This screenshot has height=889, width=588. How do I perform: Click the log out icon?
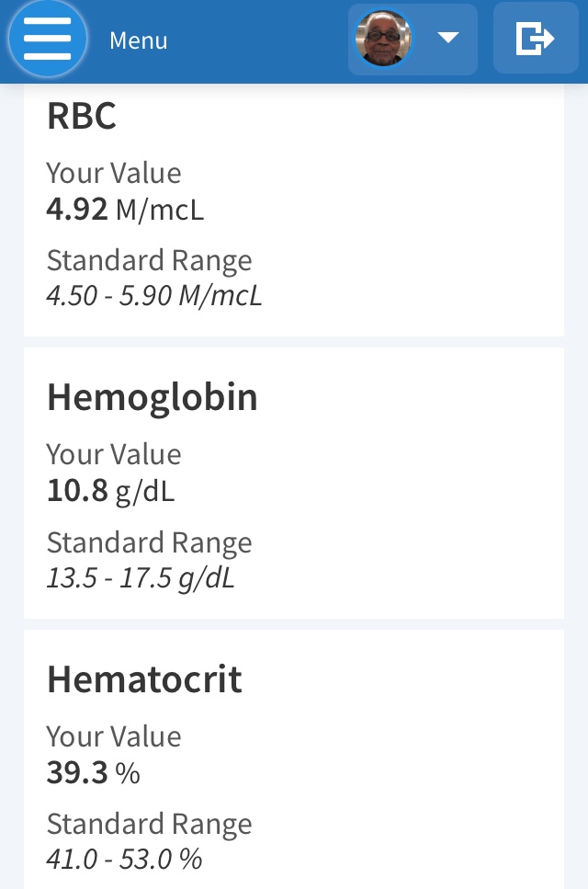(535, 39)
